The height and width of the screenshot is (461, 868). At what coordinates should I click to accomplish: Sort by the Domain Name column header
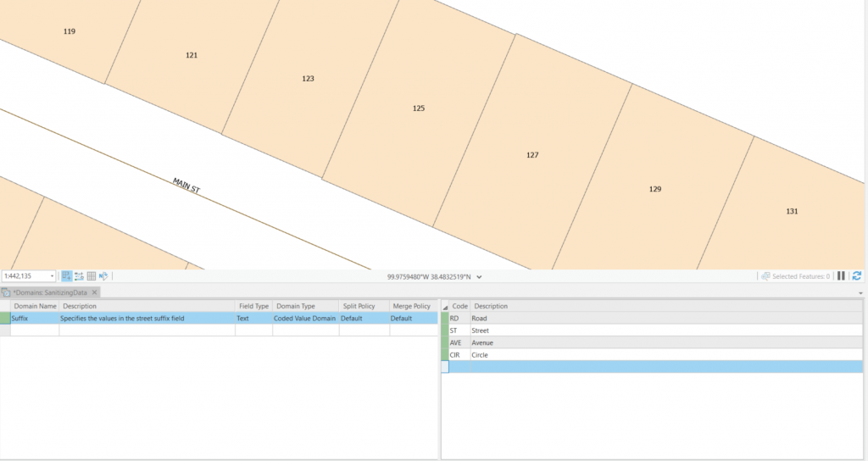tap(35, 306)
